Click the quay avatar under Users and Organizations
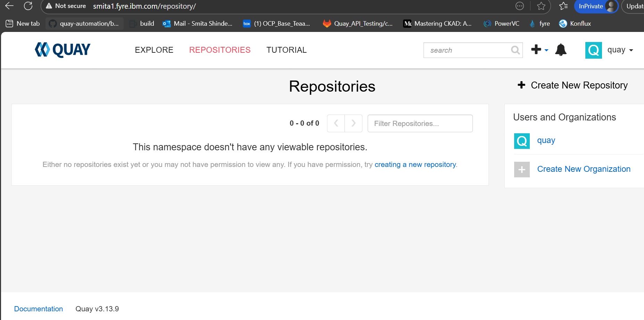This screenshot has height=320, width=644. [522, 141]
